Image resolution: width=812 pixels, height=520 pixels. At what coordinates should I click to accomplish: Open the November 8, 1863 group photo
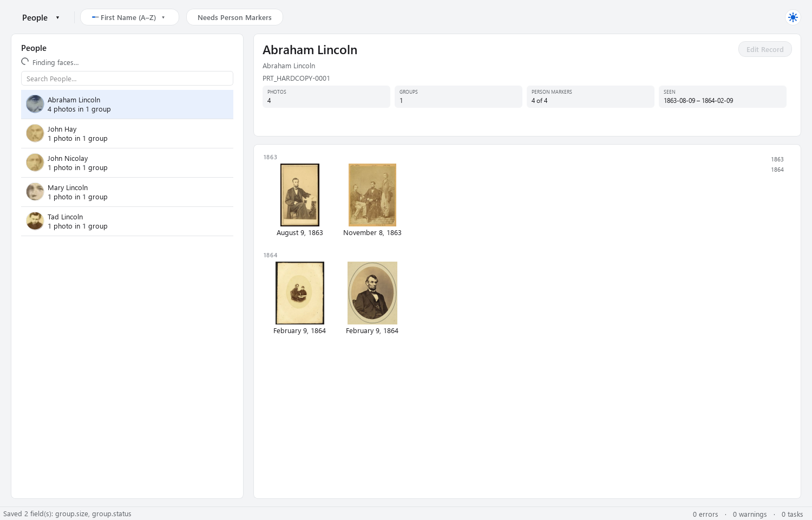point(372,195)
